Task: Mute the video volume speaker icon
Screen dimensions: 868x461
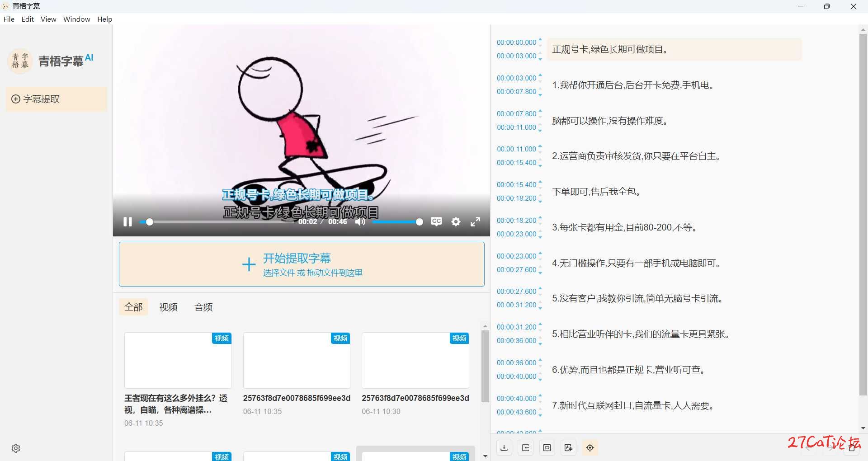Action: 360,221
